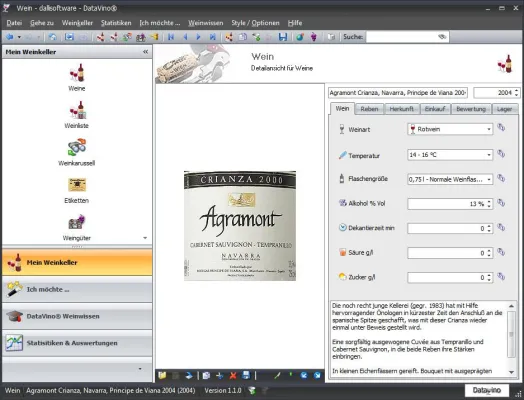Click the yellow folder icon below the label image

pyautogui.click(x=162, y=375)
